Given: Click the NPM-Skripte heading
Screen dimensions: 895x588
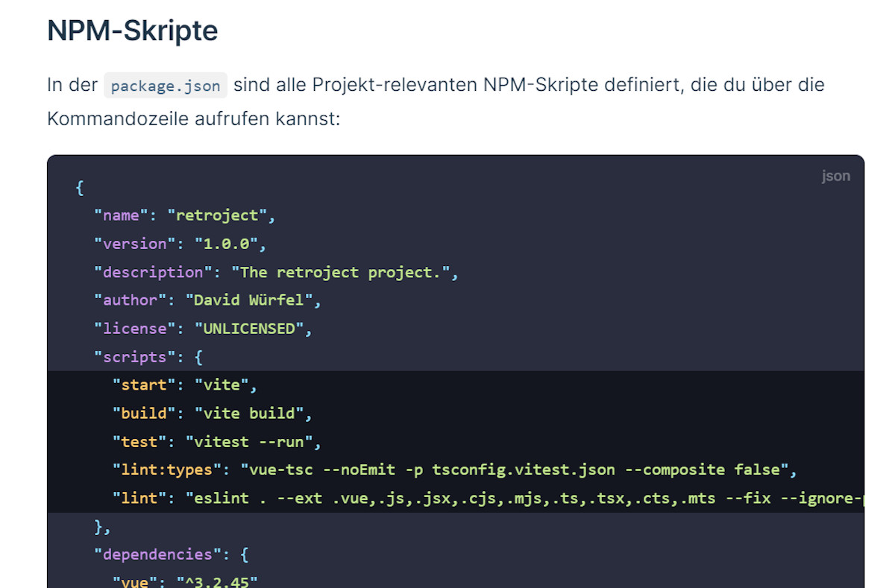Looking at the screenshot, I should [133, 31].
